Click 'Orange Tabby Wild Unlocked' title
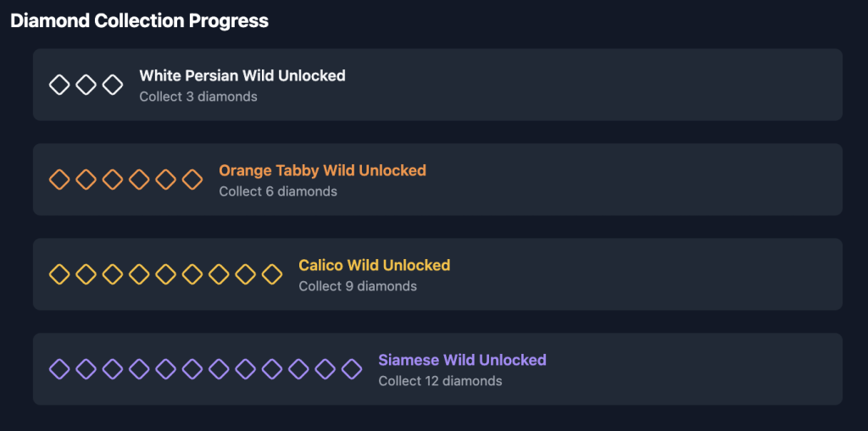868x431 pixels. pyautogui.click(x=323, y=170)
